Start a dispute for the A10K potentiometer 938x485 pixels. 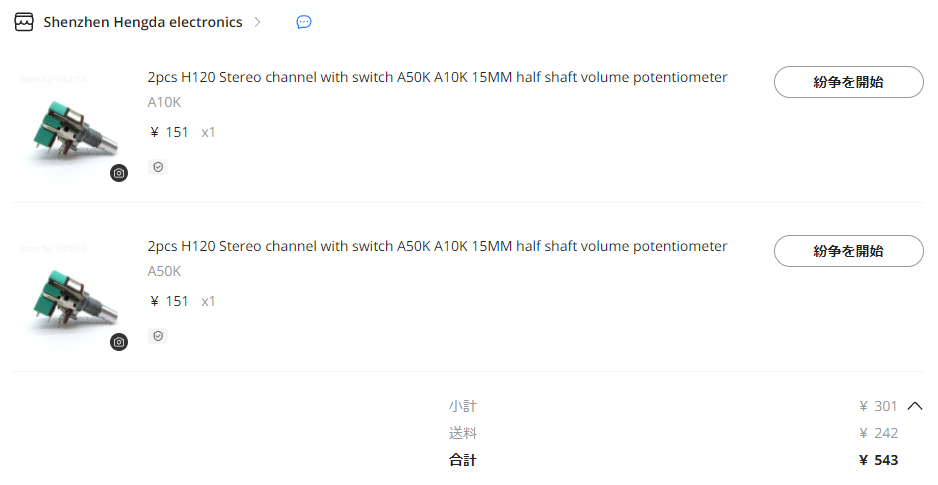(x=848, y=82)
